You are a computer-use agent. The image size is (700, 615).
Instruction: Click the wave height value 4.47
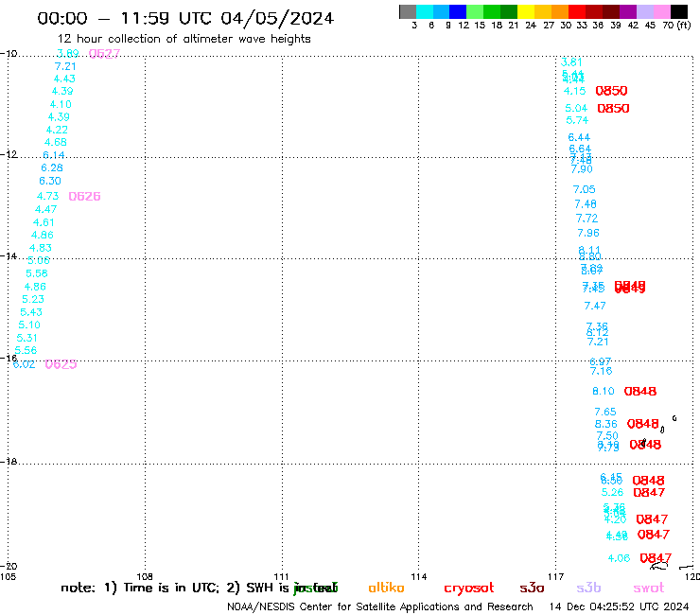(46, 209)
